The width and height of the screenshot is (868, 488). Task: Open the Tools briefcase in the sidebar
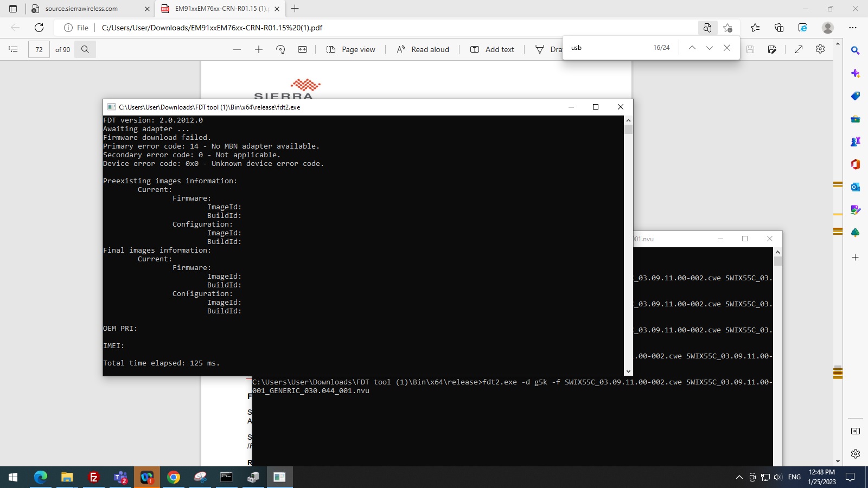click(x=856, y=119)
